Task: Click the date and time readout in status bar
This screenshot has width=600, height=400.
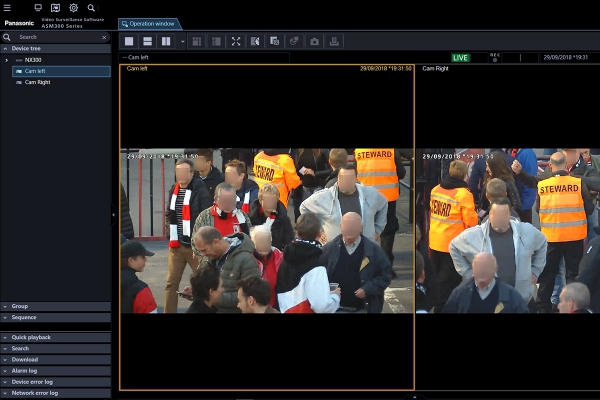Action: tap(566, 57)
